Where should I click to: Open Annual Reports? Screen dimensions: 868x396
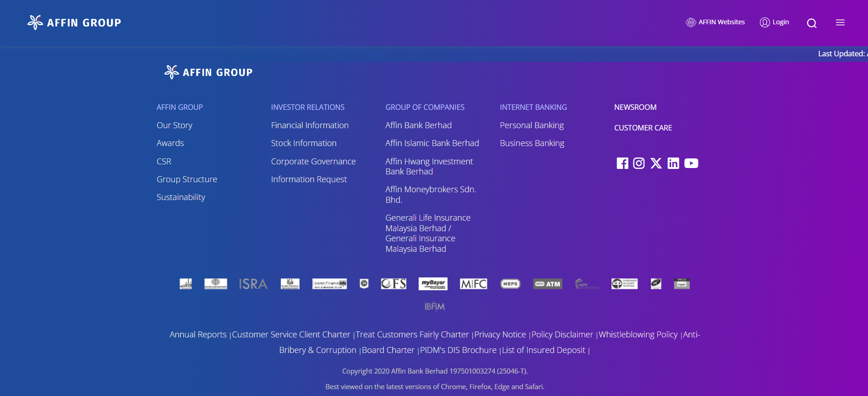[198, 335]
